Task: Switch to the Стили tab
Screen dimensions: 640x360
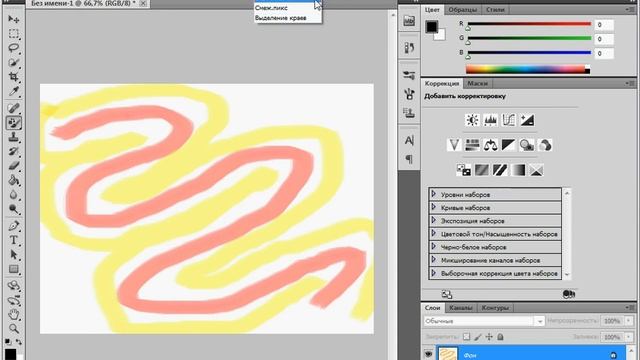Action: 495,9
